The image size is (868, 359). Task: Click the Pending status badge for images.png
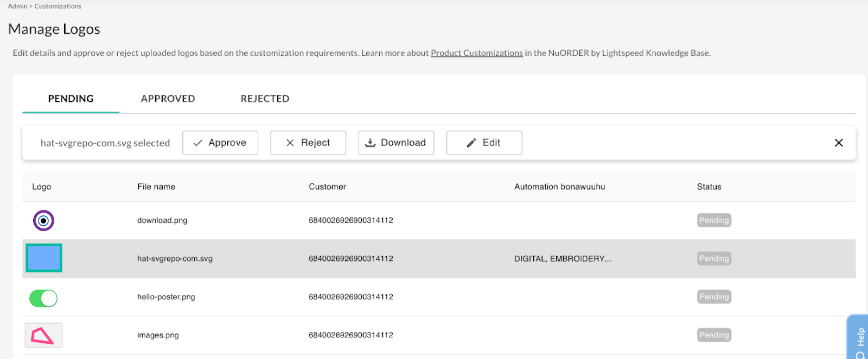click(714, 335)
